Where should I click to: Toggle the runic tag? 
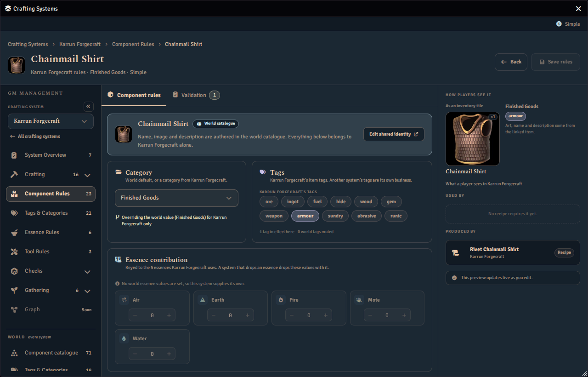pyautogui.click(x=396, y=216)
